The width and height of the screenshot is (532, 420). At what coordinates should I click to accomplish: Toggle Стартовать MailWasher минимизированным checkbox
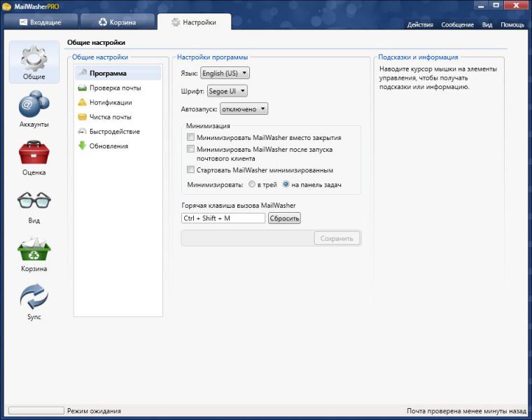tap(190, 169)
